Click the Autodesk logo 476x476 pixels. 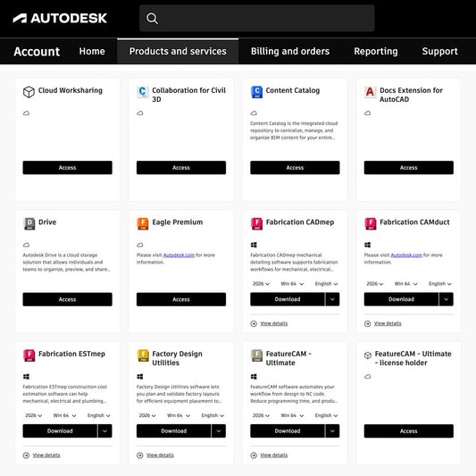60,18
